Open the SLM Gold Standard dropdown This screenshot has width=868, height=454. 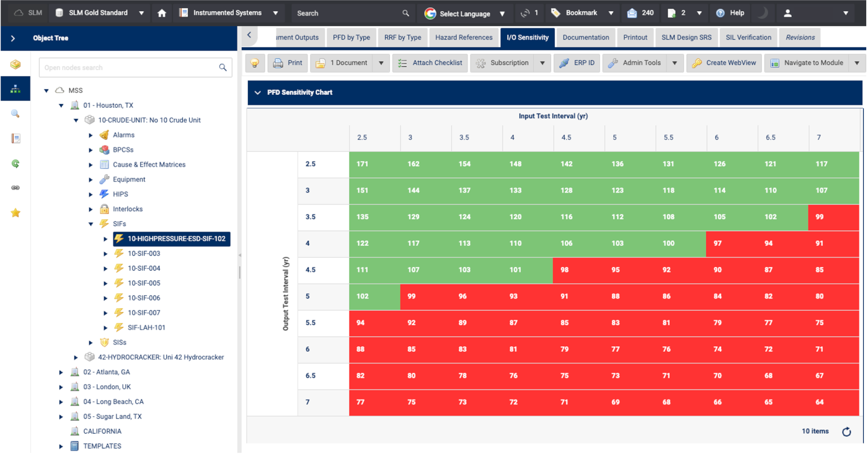point(99,13)
